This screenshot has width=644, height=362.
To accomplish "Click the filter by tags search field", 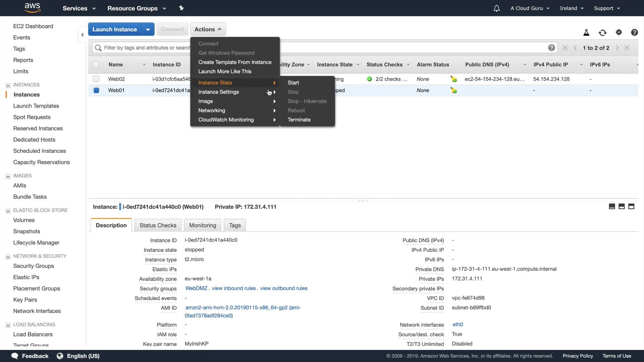I will 144,48.
